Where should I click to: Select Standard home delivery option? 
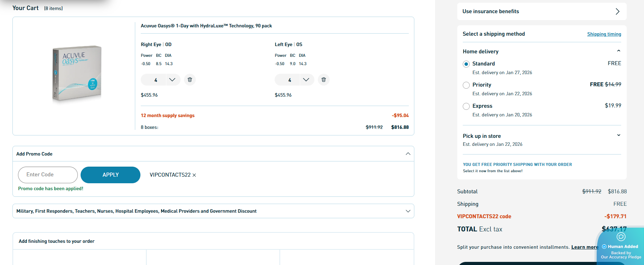(x=466, y=64)
